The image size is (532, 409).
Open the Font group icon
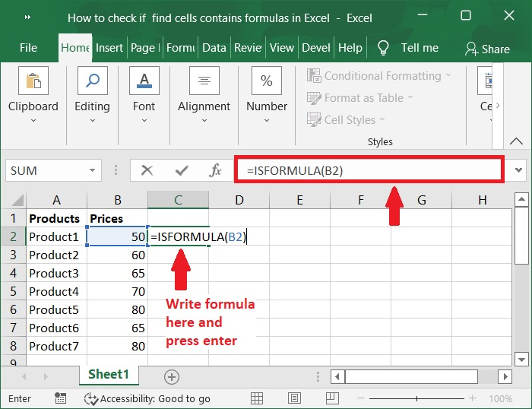pyautogui.click(x=144, y=81)
